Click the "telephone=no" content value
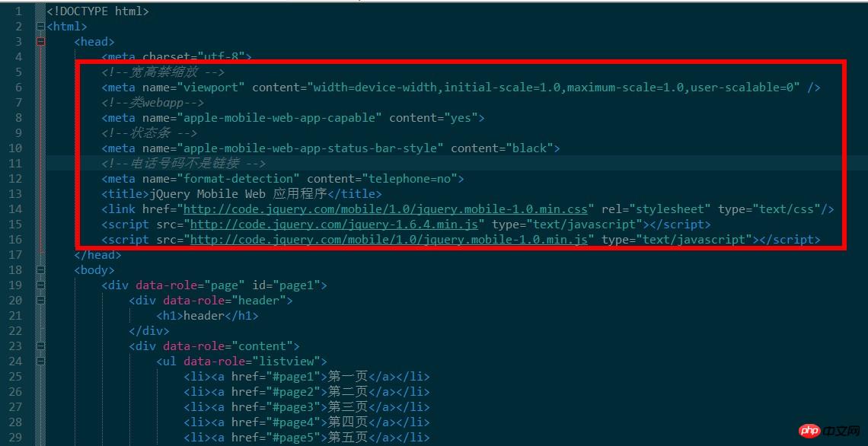This screenshot has width=868, height=446. tap(409, 179)
